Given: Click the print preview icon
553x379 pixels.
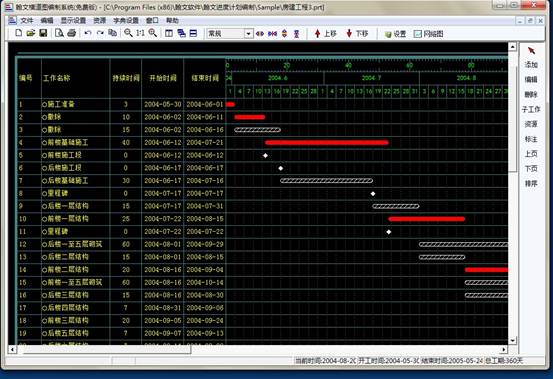Looking at the screenshot, I should pyautogui.click(x=59, y=33).
